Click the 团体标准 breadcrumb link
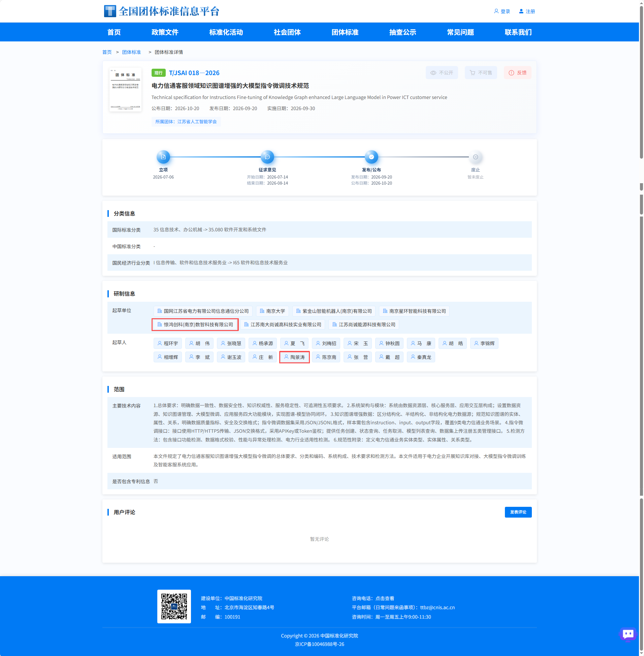The width and height of the screenshot is (644, 656). 131,52
